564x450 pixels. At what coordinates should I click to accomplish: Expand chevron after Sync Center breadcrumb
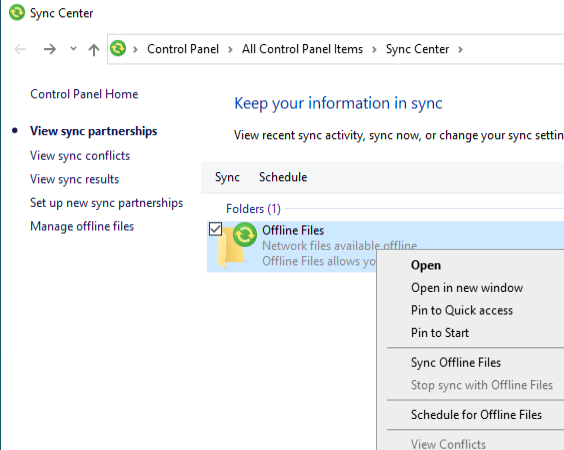460,49
